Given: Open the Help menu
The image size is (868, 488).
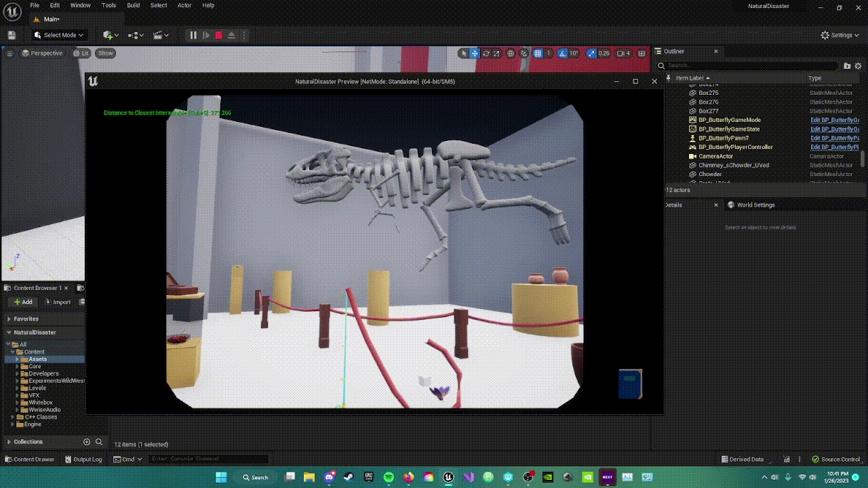Looking at the screenshot, I should pos(208,5).
